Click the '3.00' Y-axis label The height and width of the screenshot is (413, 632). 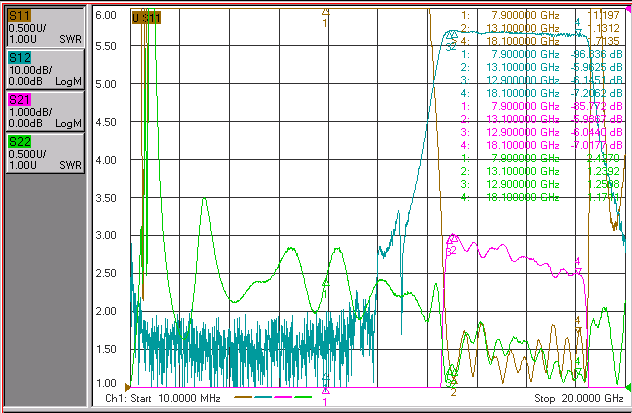(106, 235)
